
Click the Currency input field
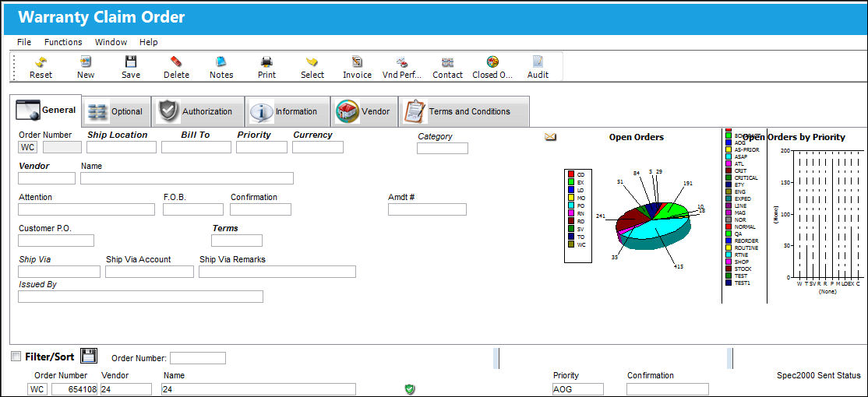click(318, 147)
